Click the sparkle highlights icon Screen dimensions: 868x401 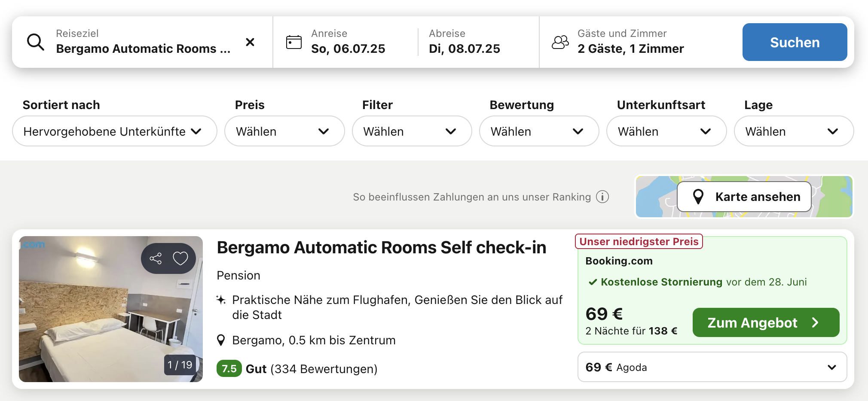click(x=221, y=300)
